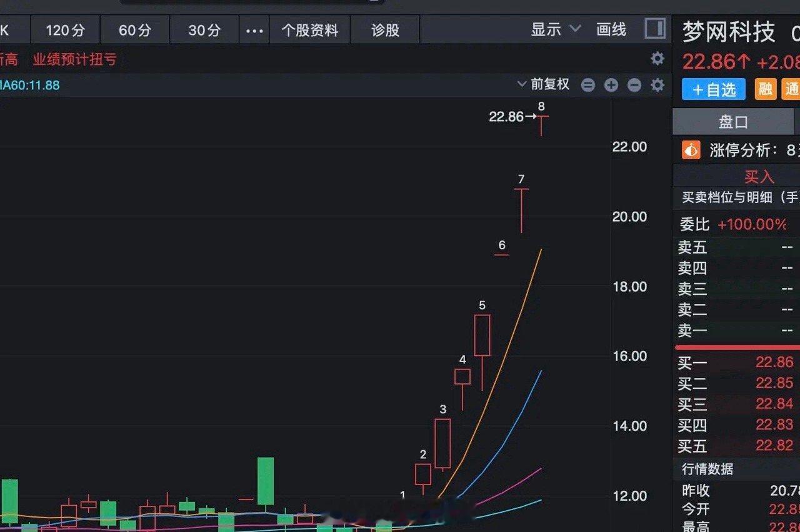Viewport: 800px width, 532px height.
Task: Select the 买三 price 22.84
Action: [x=774, y=404]
